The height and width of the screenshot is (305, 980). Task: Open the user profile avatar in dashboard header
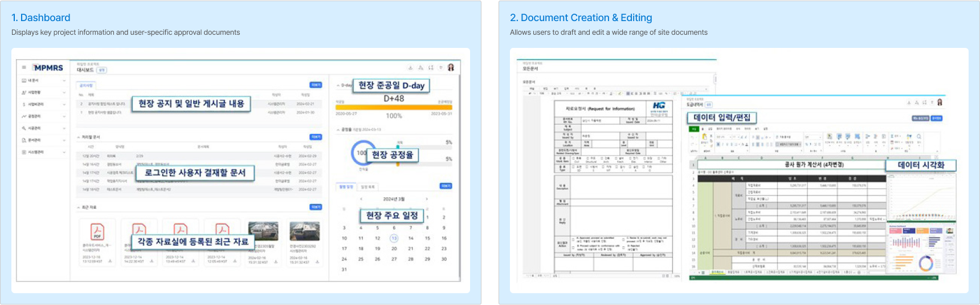pyautogui.click(x=451, y=67)
